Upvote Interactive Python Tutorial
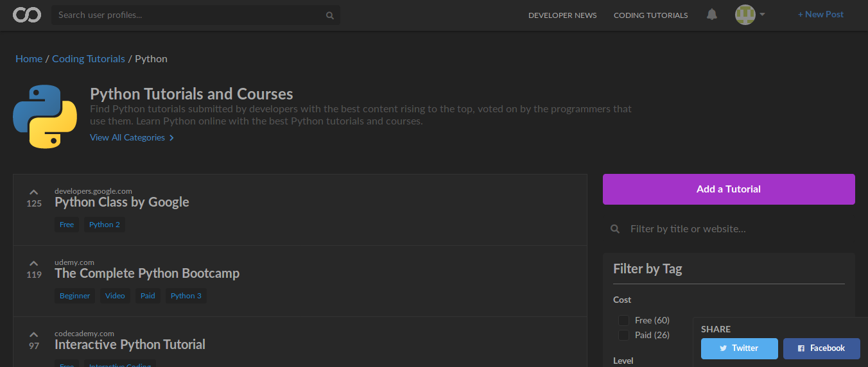The height and width of the screenshot is (367, 868). coord(34,334)
